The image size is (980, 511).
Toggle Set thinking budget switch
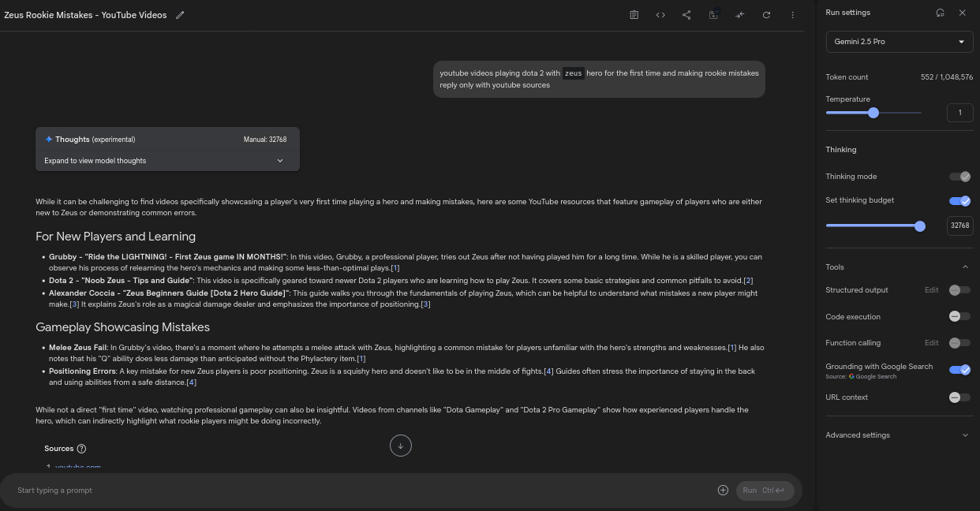click(x=959, y=200)
